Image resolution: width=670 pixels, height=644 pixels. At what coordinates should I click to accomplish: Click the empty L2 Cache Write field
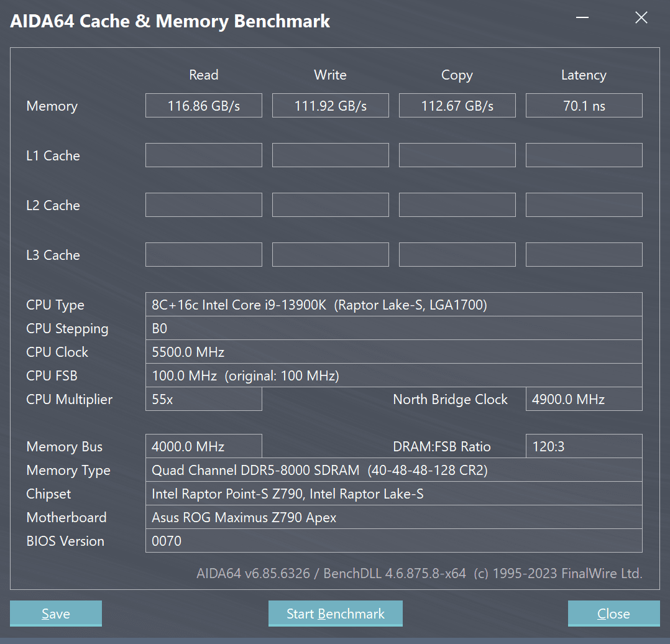(330, 205)
